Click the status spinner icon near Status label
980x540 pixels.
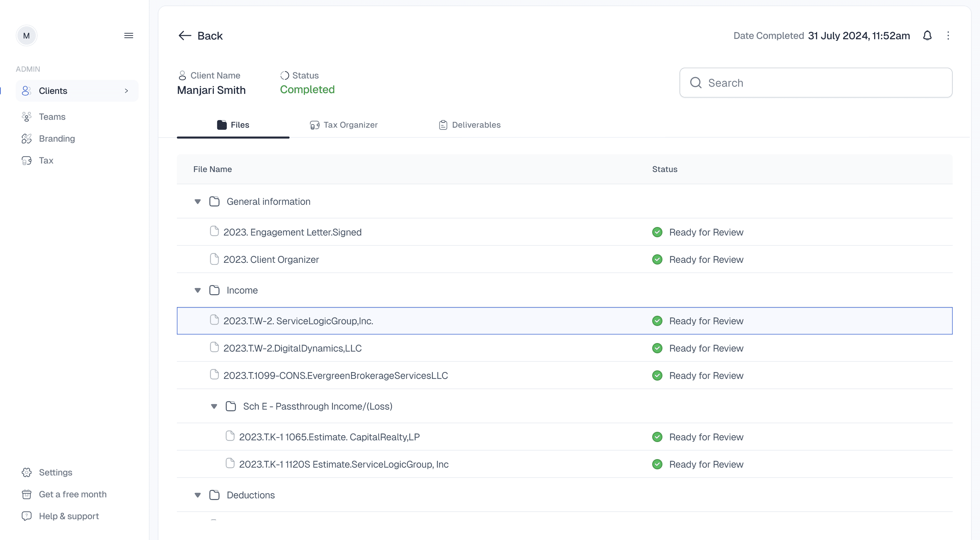coord(284,75)
